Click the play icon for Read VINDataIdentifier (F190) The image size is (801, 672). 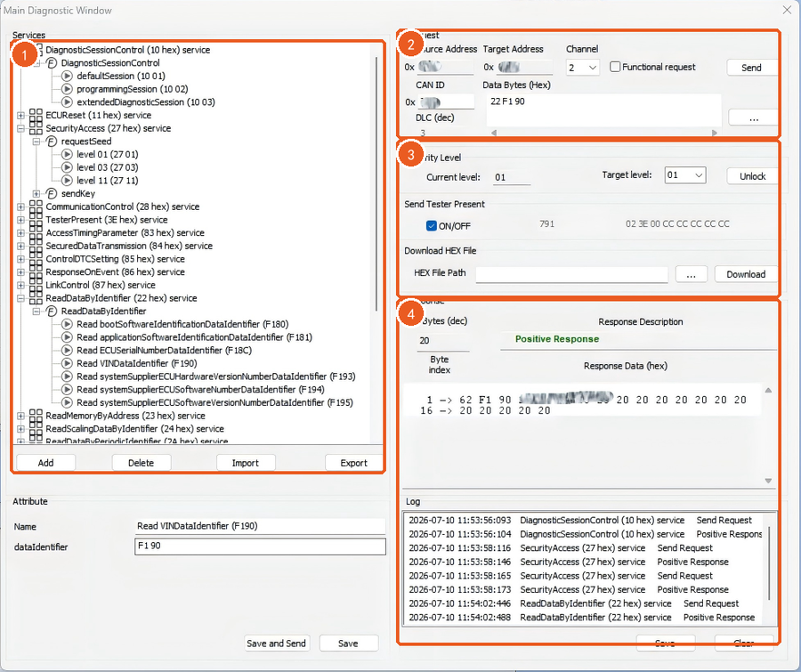click(67, 363)
